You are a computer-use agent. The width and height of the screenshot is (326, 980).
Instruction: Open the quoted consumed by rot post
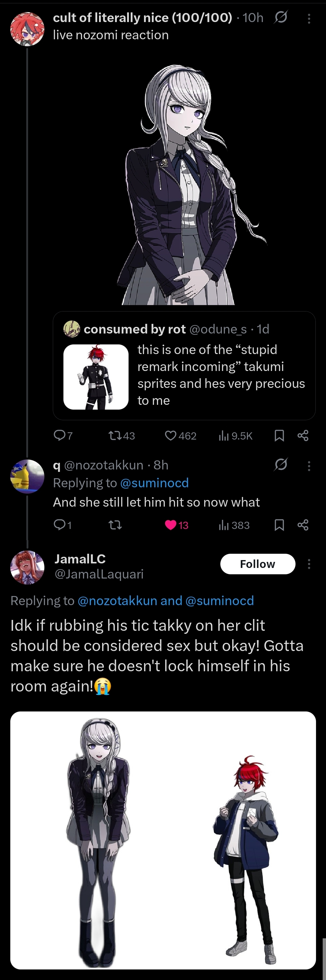(184, 366)
